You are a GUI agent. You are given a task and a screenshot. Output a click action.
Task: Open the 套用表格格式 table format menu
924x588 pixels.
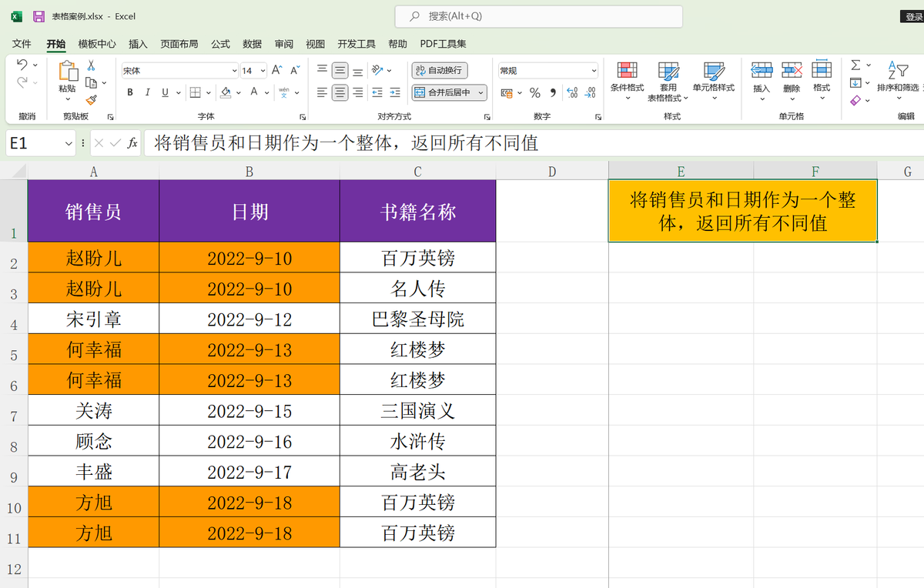pyautogui.click(x=668, y=81)
